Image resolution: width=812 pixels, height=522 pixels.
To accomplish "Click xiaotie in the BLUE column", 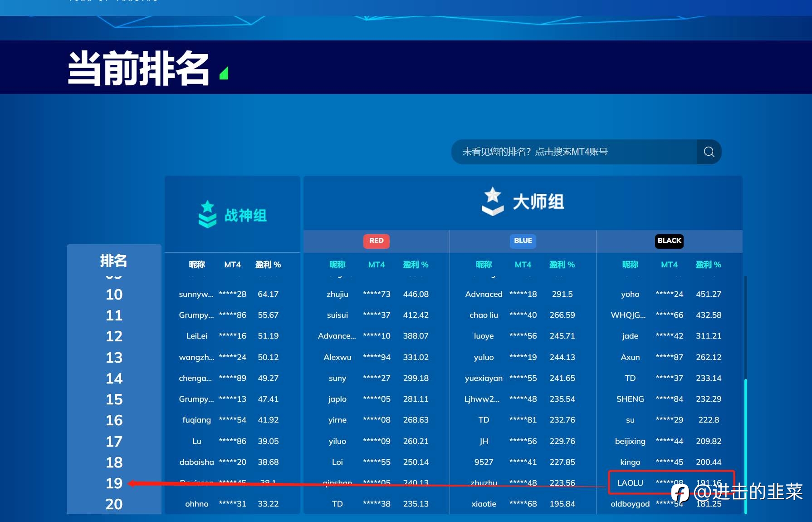I will point(484,504).
